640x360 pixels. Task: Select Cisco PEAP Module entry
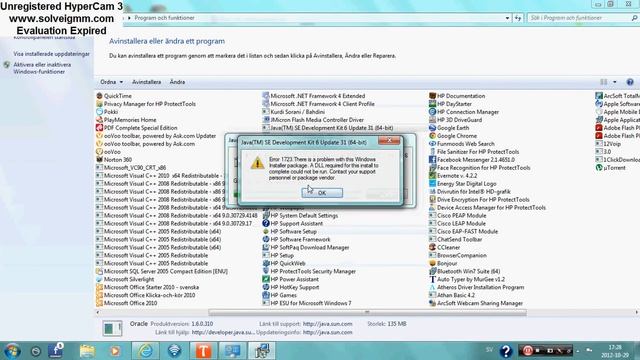click(458, 216)
